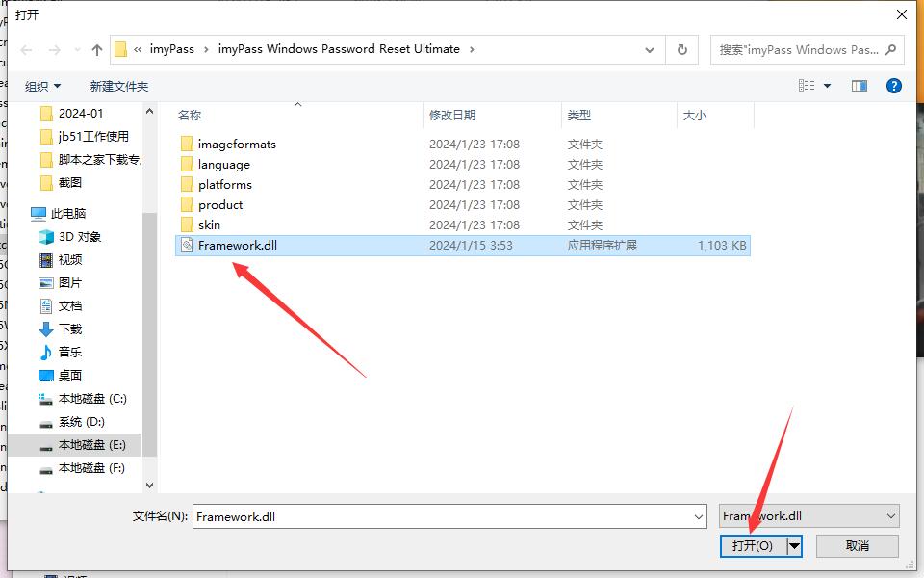Close the 打开 dialog window
Viewport: 924px width, 578px height.
[x=901, y=14]
